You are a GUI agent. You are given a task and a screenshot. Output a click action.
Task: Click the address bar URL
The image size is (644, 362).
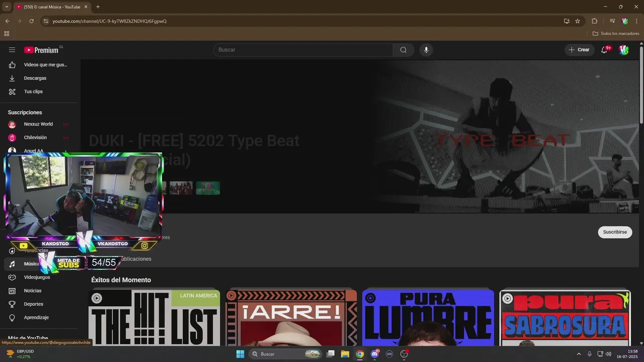click(x=110, y=21)
